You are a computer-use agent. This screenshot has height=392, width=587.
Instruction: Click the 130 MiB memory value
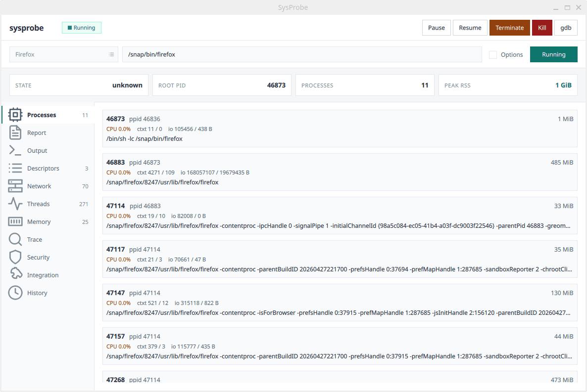point(562,293)
